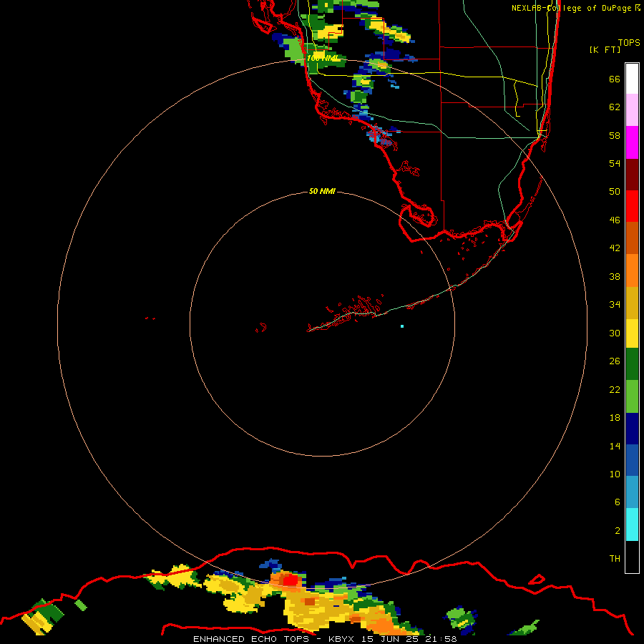Click the 42 value on the legend
This screenshot has height=644, width=644.
click(x=615, y=248)
